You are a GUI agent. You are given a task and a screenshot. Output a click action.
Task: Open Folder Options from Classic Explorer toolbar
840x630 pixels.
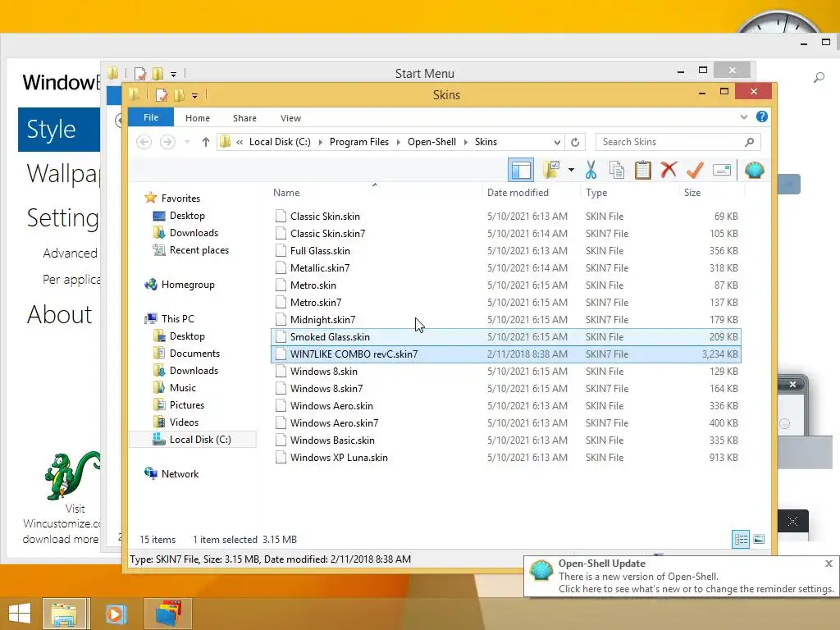(551, 171)
